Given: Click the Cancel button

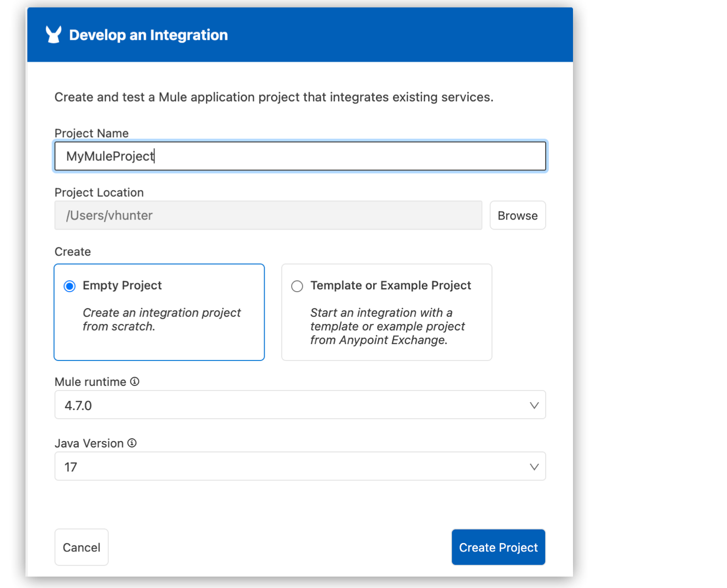Looking at the screenshot, I should [81, 547].
